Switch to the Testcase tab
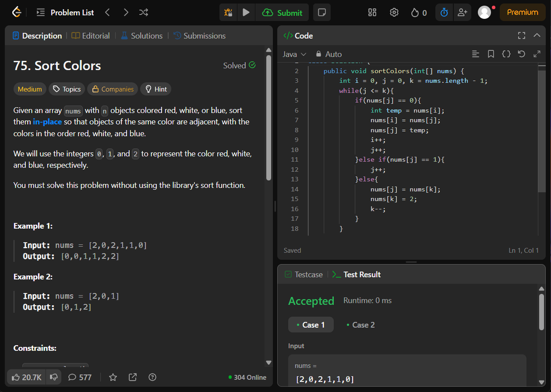 (x=304, y=274)
